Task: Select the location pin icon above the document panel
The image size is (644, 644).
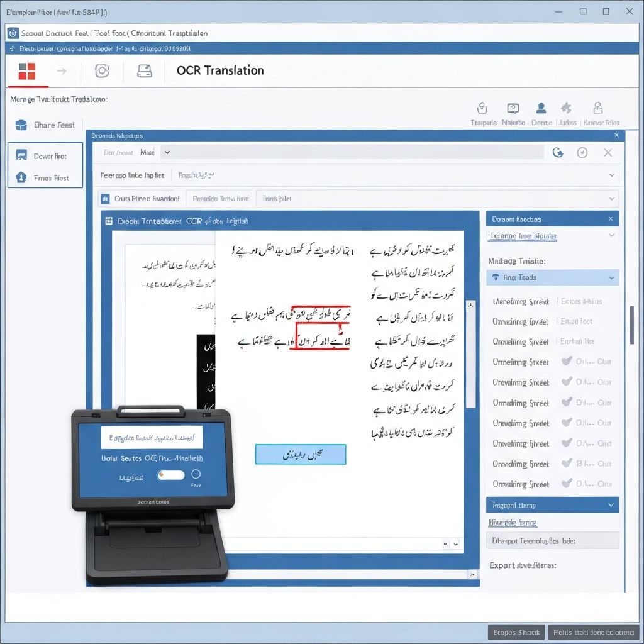Action: point(482,108)
